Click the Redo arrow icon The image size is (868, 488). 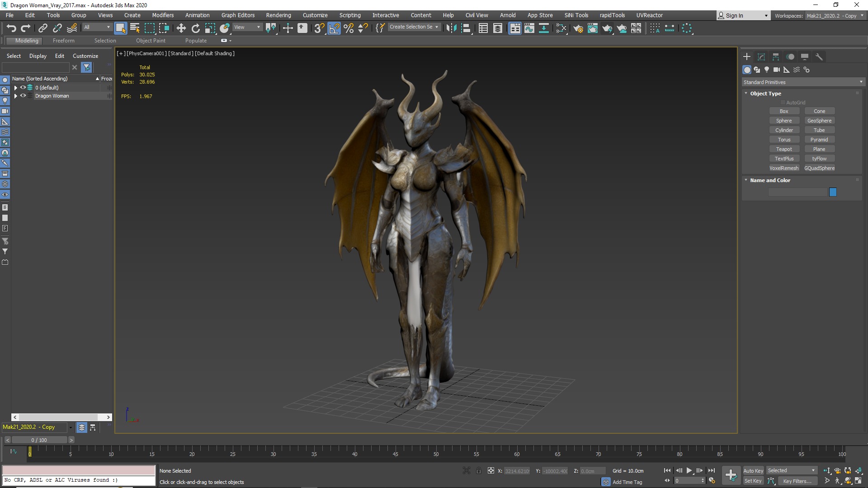pos(26,28)
